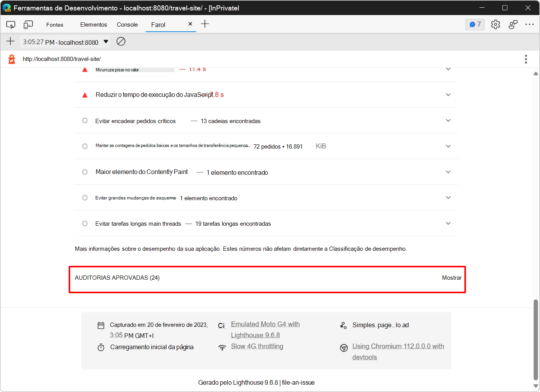540x392 pixels.
Task: Click the 13 cadeias encontradas text
Action: tap(231, 121)
